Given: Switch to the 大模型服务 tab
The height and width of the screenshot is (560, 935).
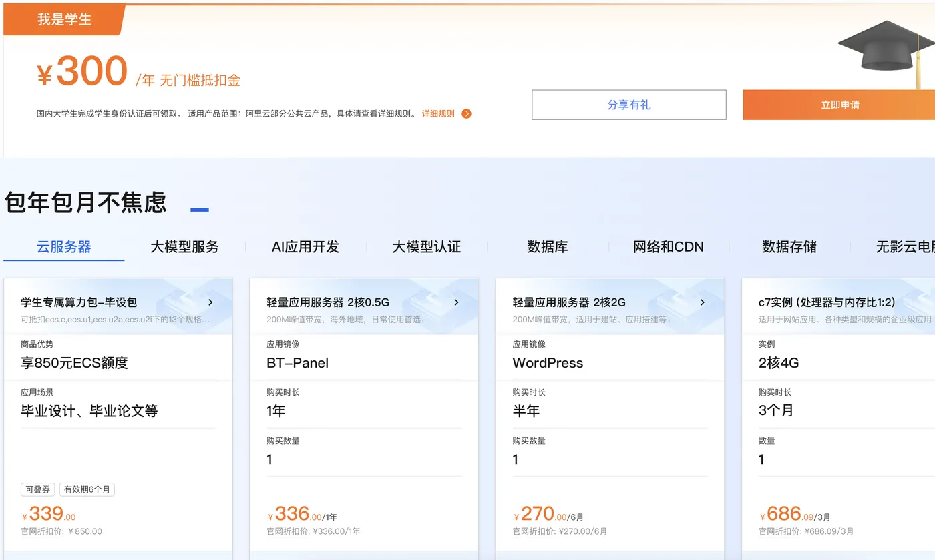Looking at the screenshot, I should 184,246.
